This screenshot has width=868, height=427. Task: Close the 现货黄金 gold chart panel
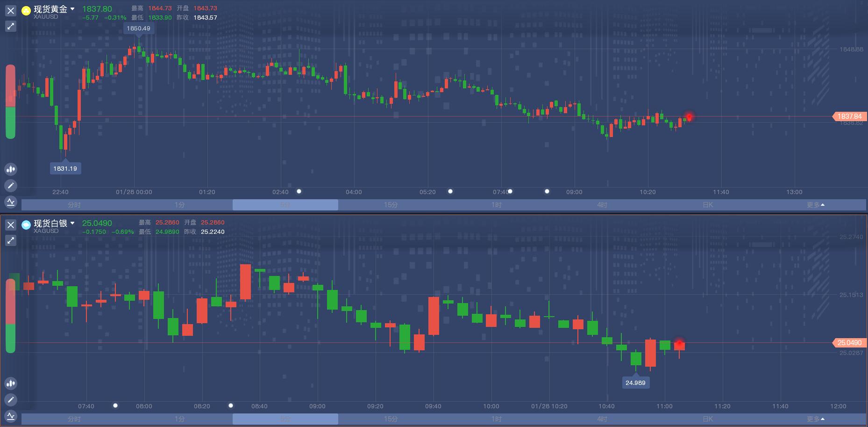click(11, 10)
